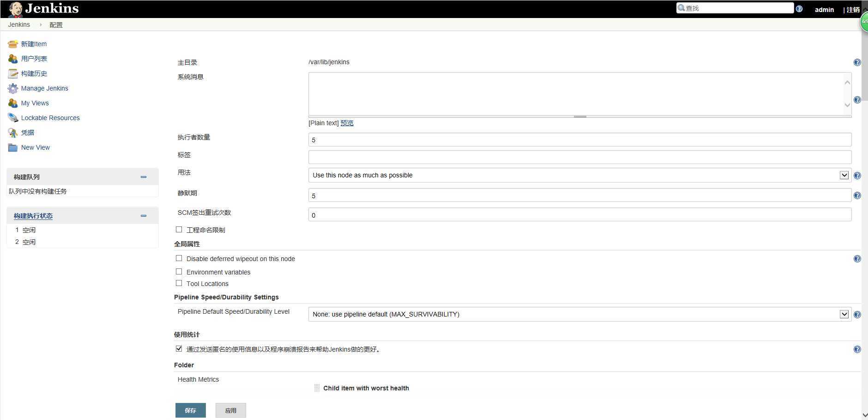Open 构建历史 link
Image resolution: width=868 pixels, height=420 pixels.
coord(34,73)
